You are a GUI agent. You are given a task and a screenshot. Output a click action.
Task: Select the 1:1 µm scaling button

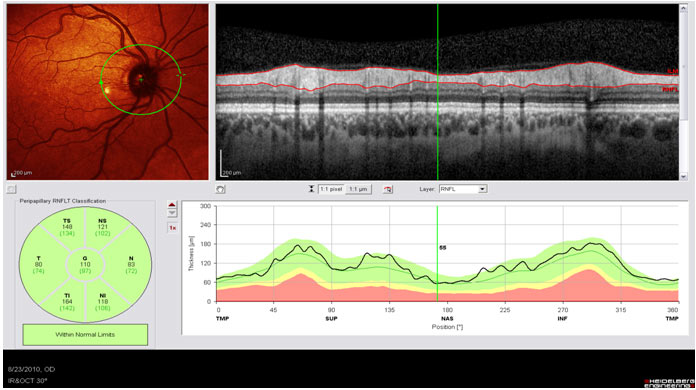pos(358,189)
